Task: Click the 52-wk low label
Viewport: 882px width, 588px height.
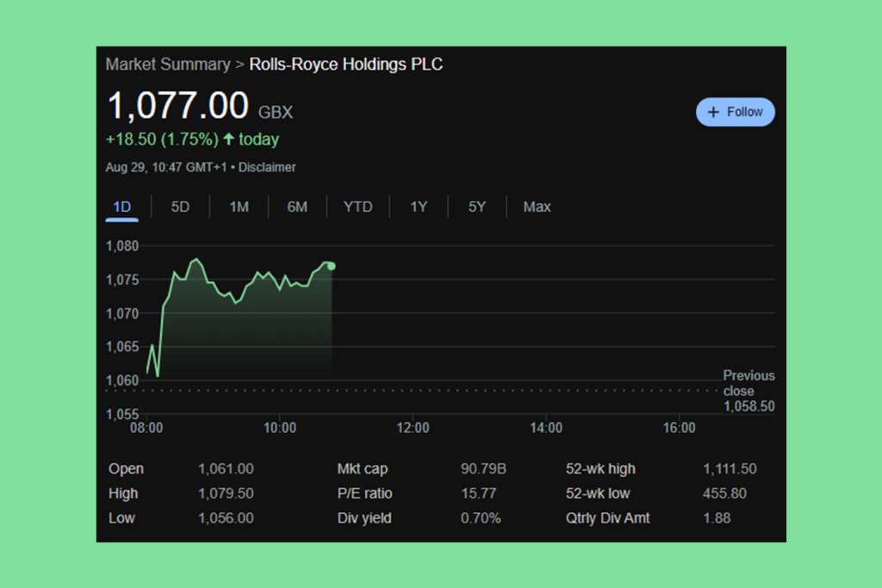Action: click(x=598, y=493)
